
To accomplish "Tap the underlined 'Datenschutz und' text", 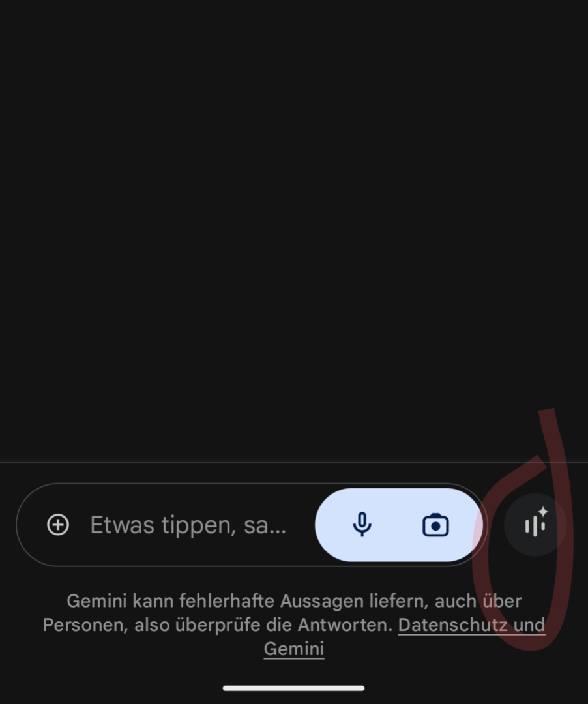I will pyautogui.click(x=472, y=625).
